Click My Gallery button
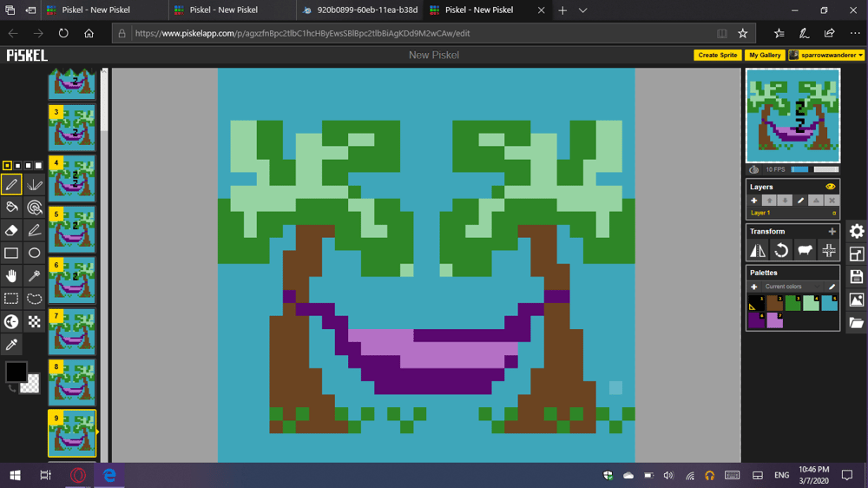868x488 pixels. tap(765, 55)
